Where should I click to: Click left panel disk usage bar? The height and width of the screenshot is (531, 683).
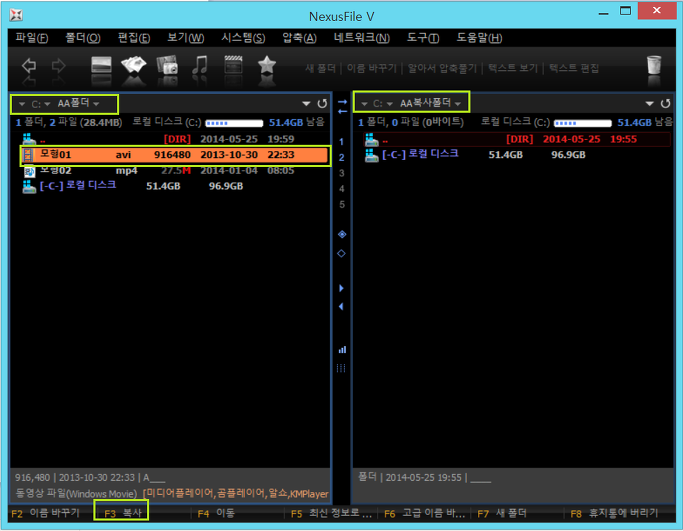pos(234,123)
